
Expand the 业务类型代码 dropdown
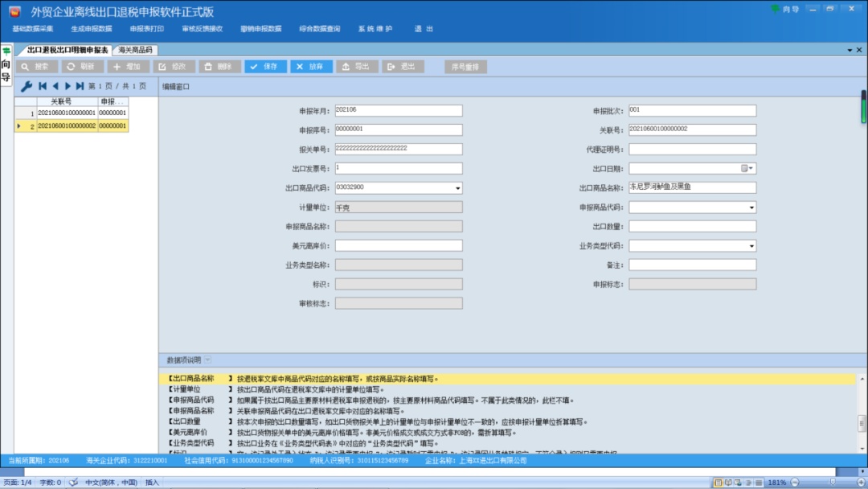(751, 246)
